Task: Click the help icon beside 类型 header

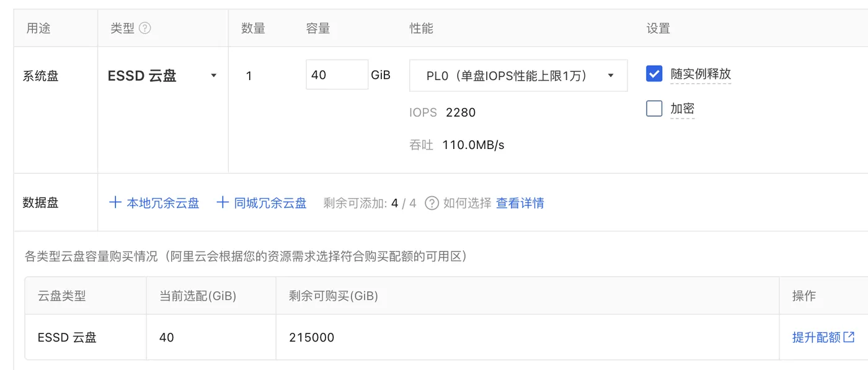Action: [x=145, y=28]
